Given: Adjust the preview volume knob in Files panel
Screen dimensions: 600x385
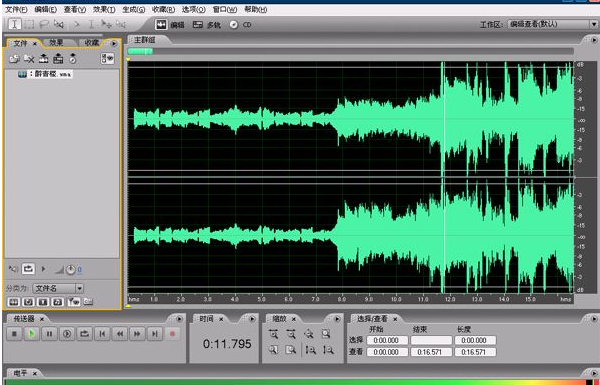Looking at the screenshot, I should click(x=70, y=270).
